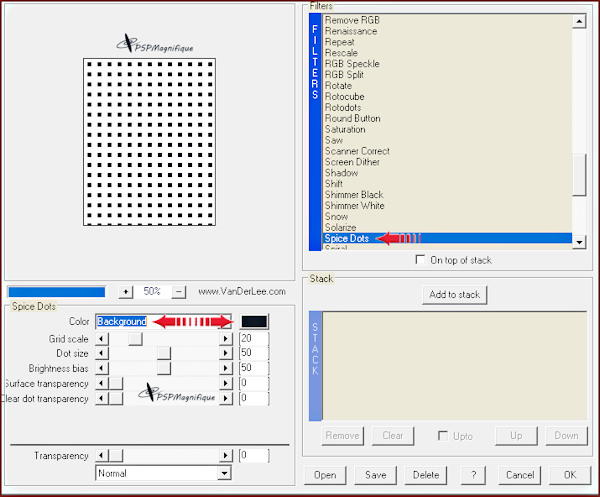Click right arrow of Color selector
The height and width of the screenshot is (497, 600).
click(225, 322)
